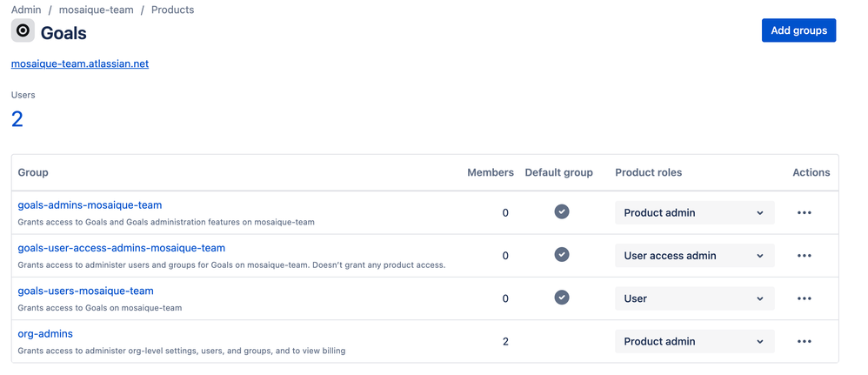This screenshot has height=375, width=868.
Task: Open Product admin role dropdown for org-admins
Action: [x=695, y=341]
